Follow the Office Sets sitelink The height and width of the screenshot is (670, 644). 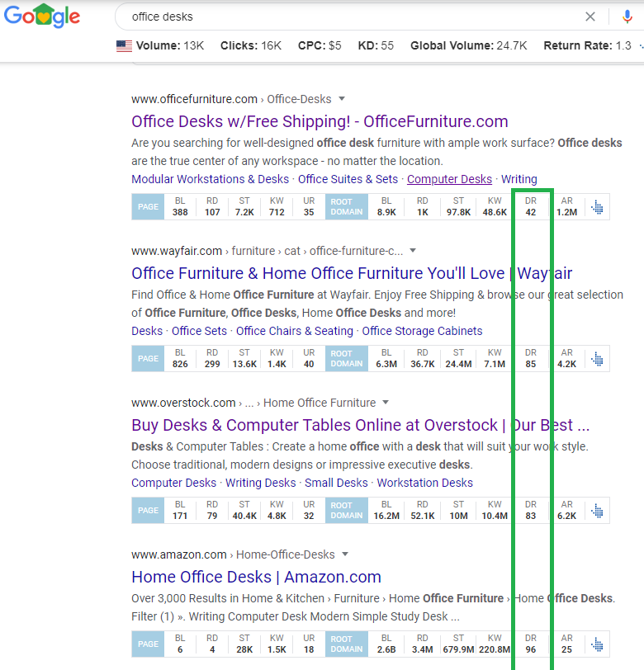[x=199, y=331]
